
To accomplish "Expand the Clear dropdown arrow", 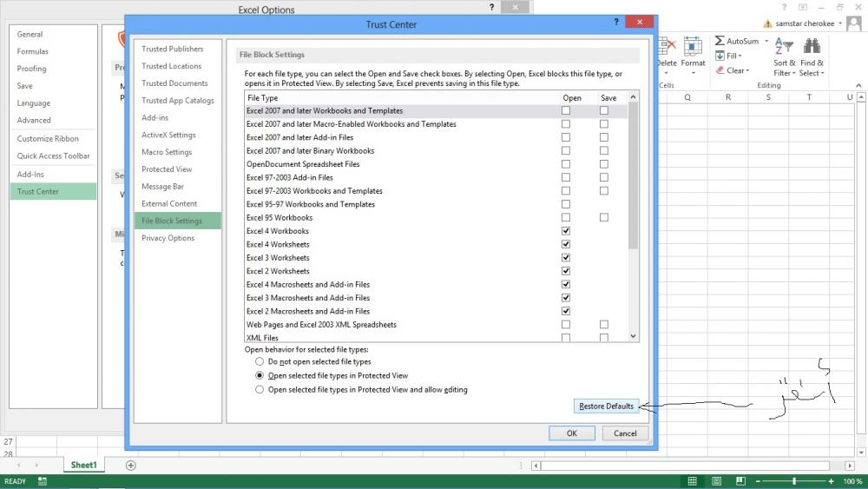I will [x=747, y=70].
